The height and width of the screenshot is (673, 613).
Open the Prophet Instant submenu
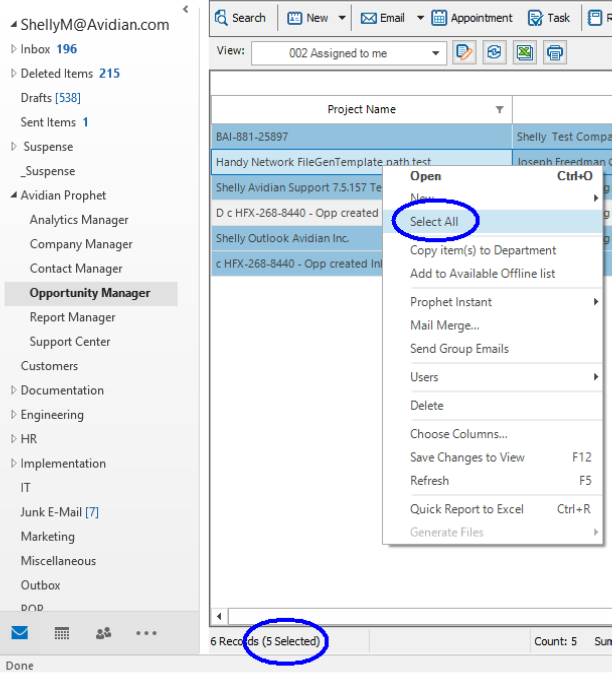[x=492, y=302]
